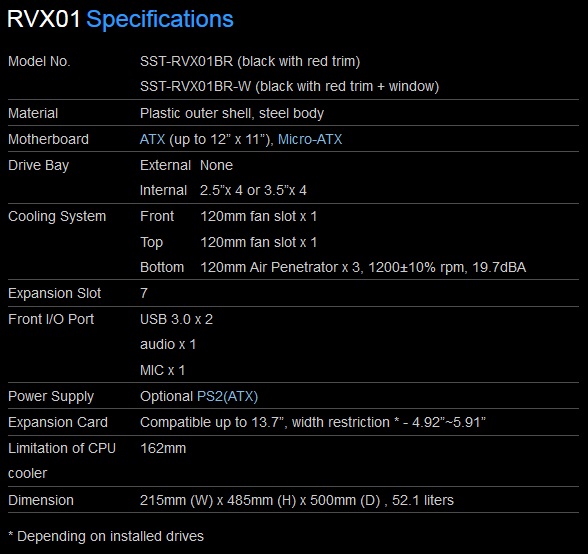Click the Material row label
The height and width of the screenshot is (554, 588).
click(x=33, y=113)
